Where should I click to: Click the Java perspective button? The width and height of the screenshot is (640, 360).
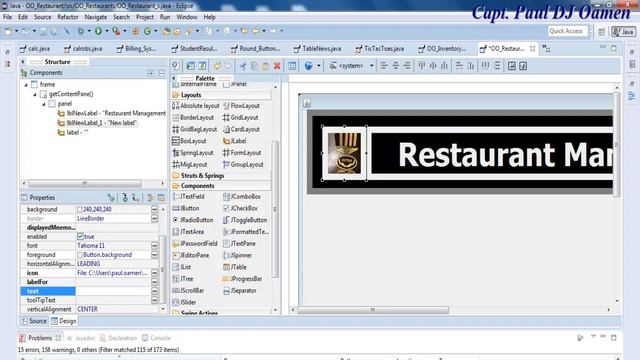pos(624,31)
